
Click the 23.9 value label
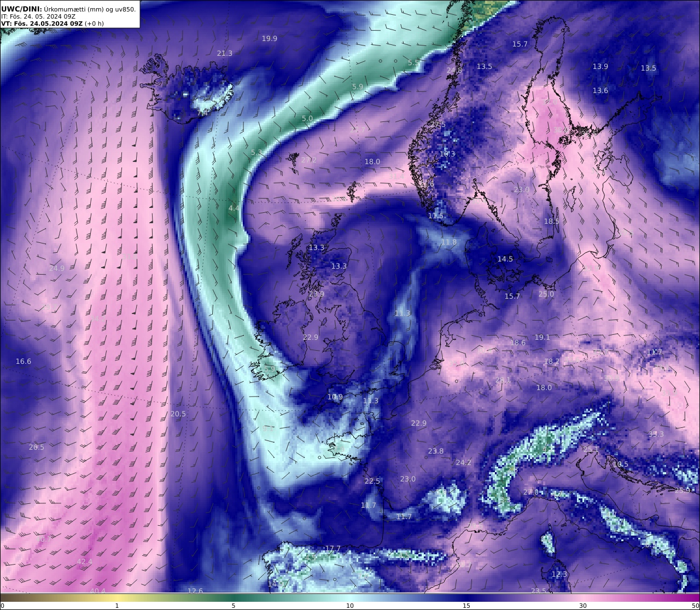317,294
